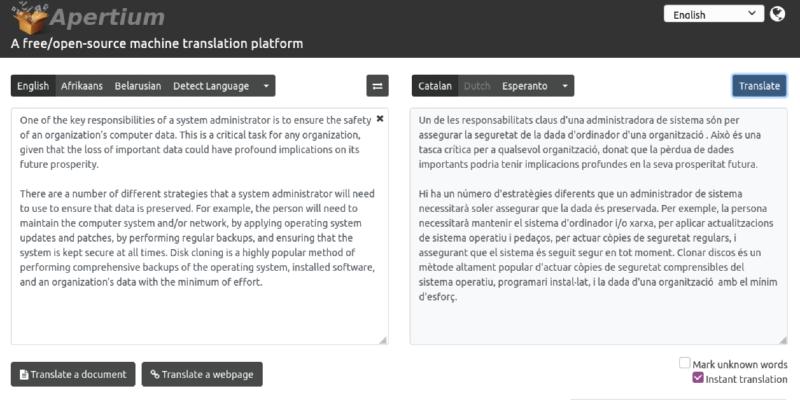Image resolution: width=800 pixels, height=400 pixels.
Task: Enable Mark unknown words checkbox
Action: pos(684,363)
